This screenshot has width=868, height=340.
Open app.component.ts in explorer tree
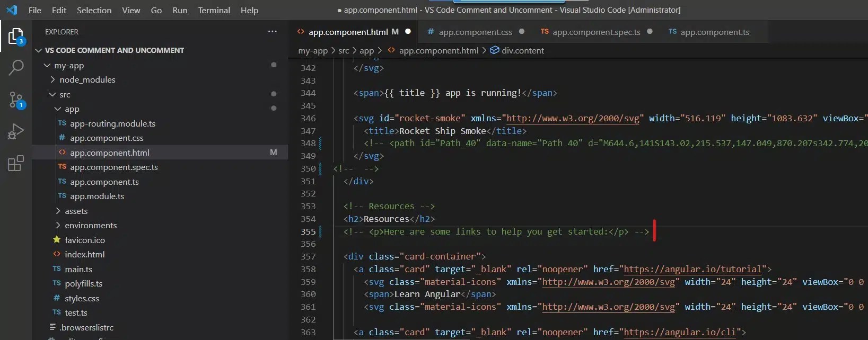coord(104,182)
